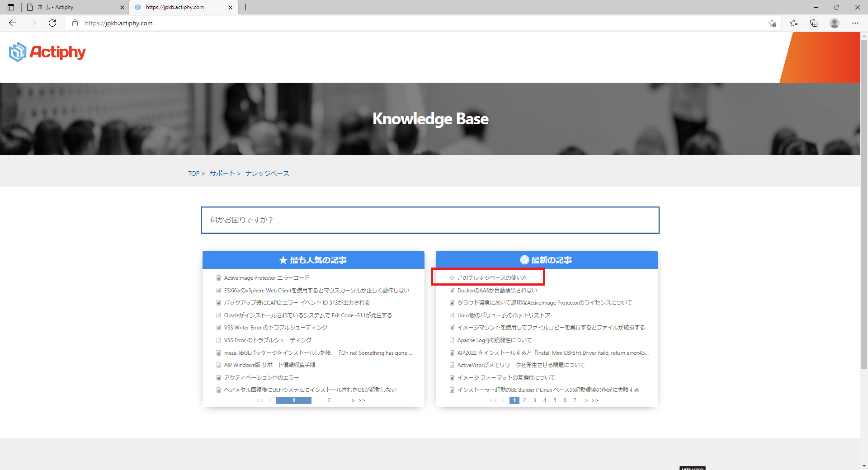The height and width of the screenshot is (470, 868).
Task: Open DockerのAASが自動検出されない article
Action: (497, 291)
